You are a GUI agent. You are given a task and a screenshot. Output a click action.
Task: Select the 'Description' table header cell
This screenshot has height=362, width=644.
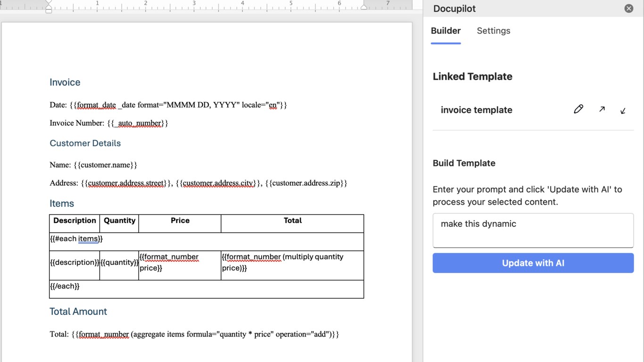[x=74, y=223]
